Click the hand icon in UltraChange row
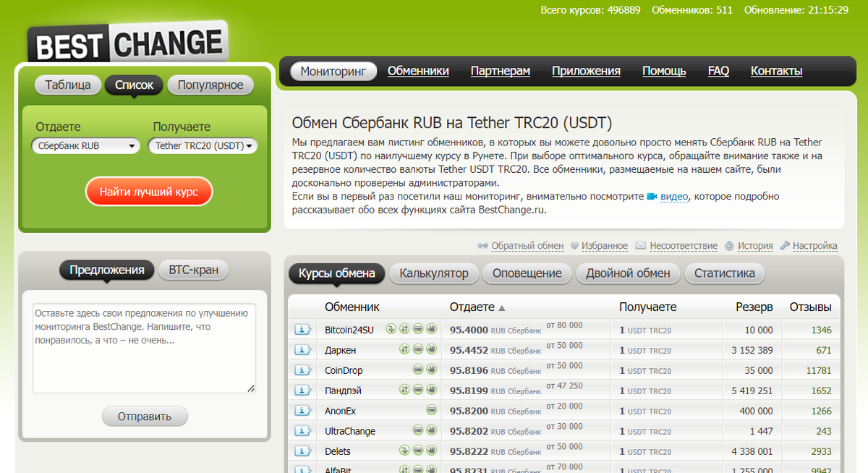 coord(432,430)
